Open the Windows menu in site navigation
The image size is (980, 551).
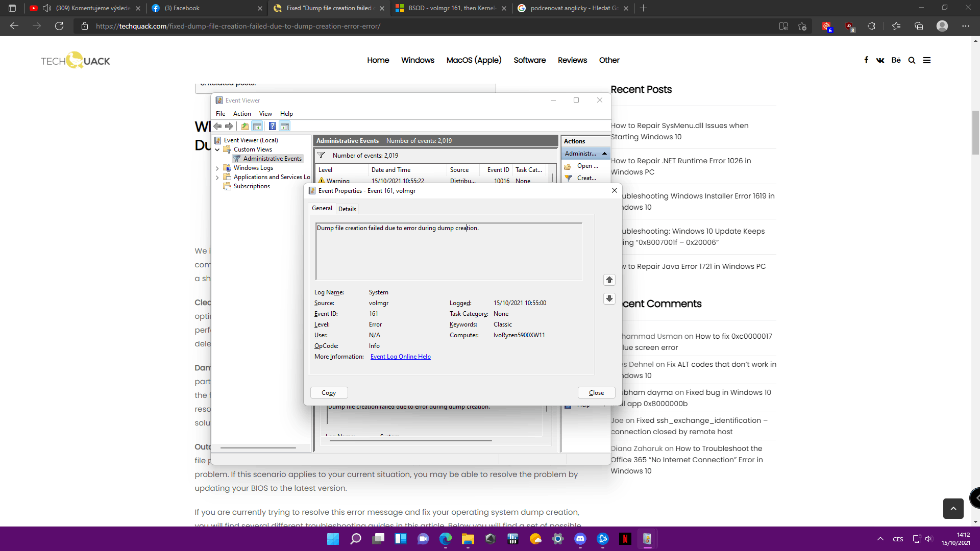point(418,60)
